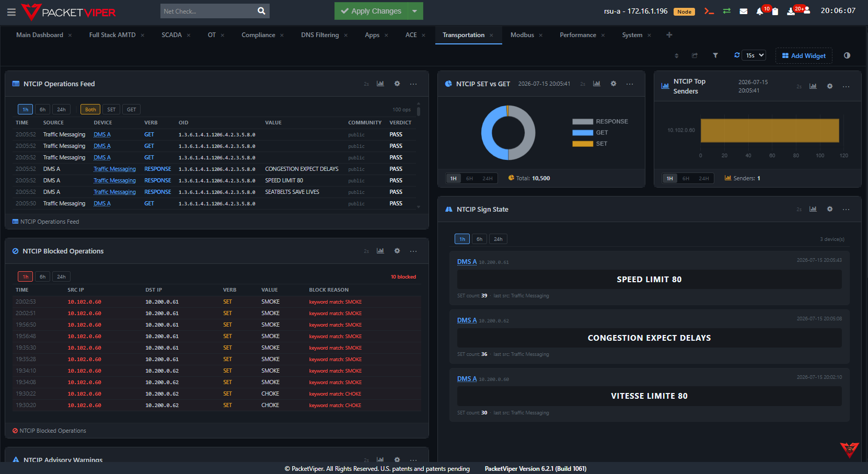Open more options of NTCIP Top Senders
Screen dimensions: 868x474
point(846,86)
